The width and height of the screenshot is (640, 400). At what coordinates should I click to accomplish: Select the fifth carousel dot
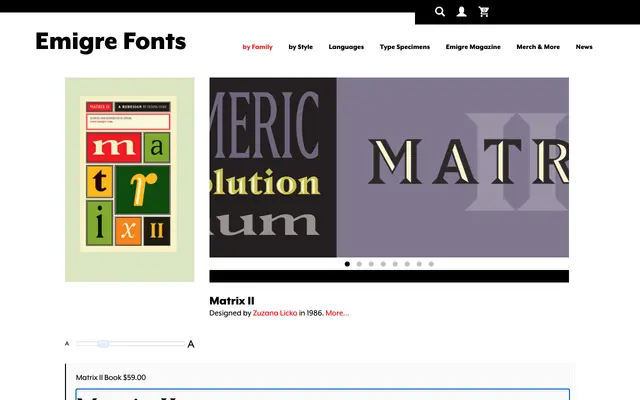[395, 264]
